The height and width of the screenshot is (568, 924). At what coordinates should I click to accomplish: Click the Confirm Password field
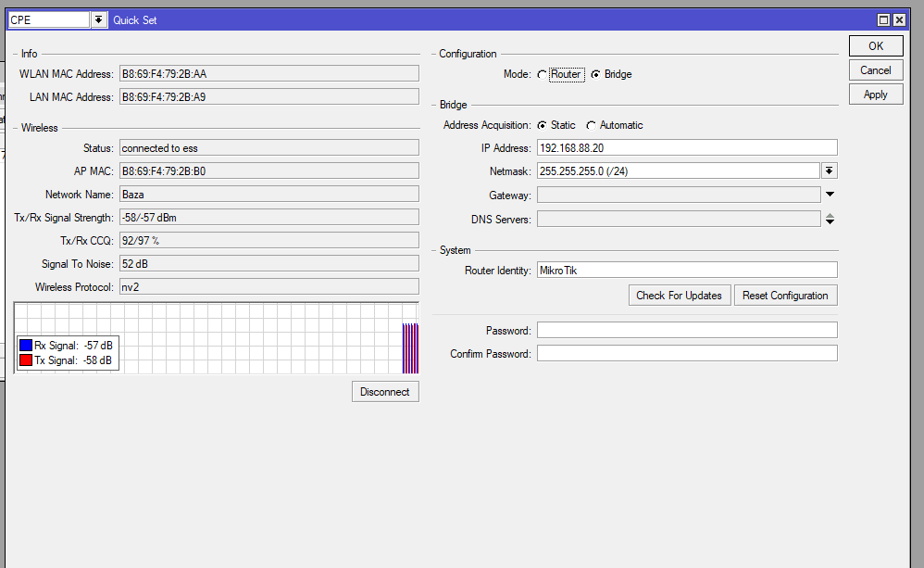click(x=686, y=354)
